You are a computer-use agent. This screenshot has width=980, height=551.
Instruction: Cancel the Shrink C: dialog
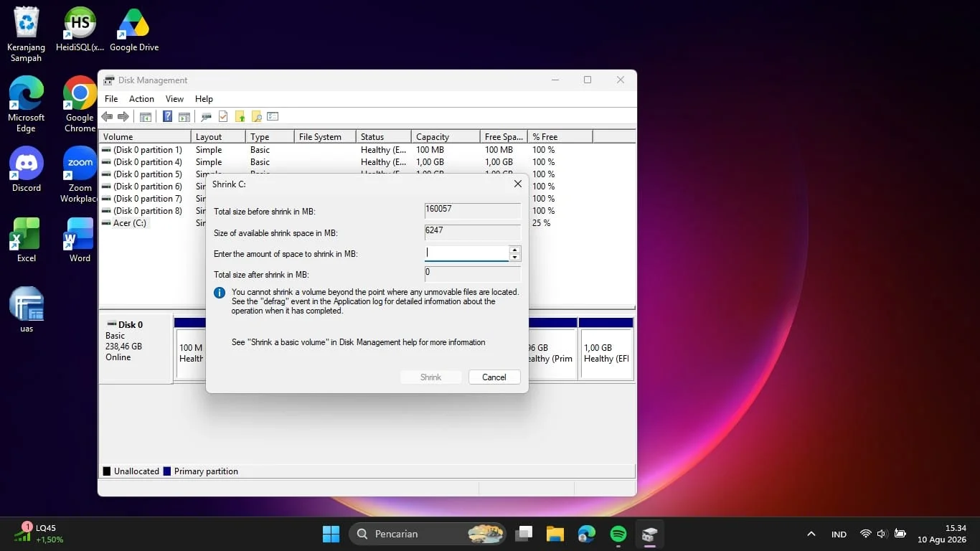point(494,377)
